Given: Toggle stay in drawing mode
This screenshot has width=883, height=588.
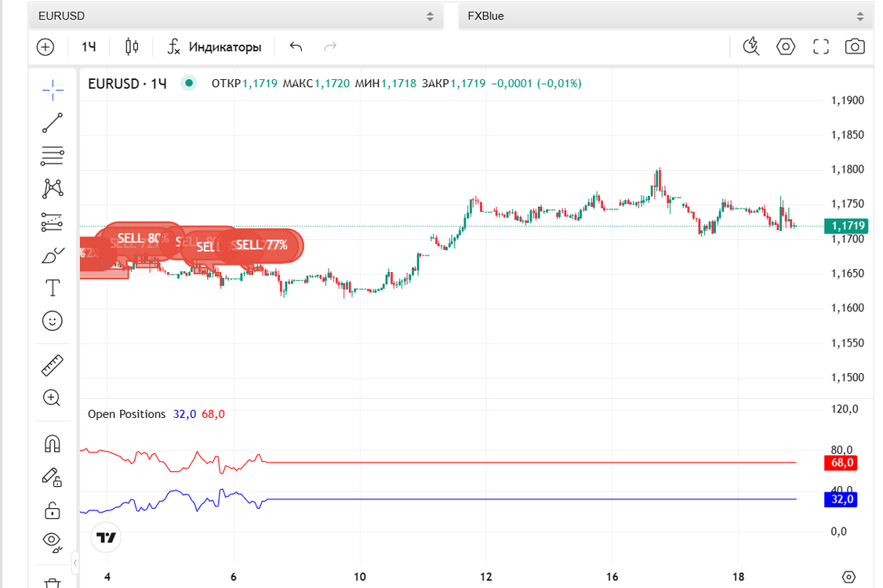Looking at the screenshot, I should pos(53,477).
